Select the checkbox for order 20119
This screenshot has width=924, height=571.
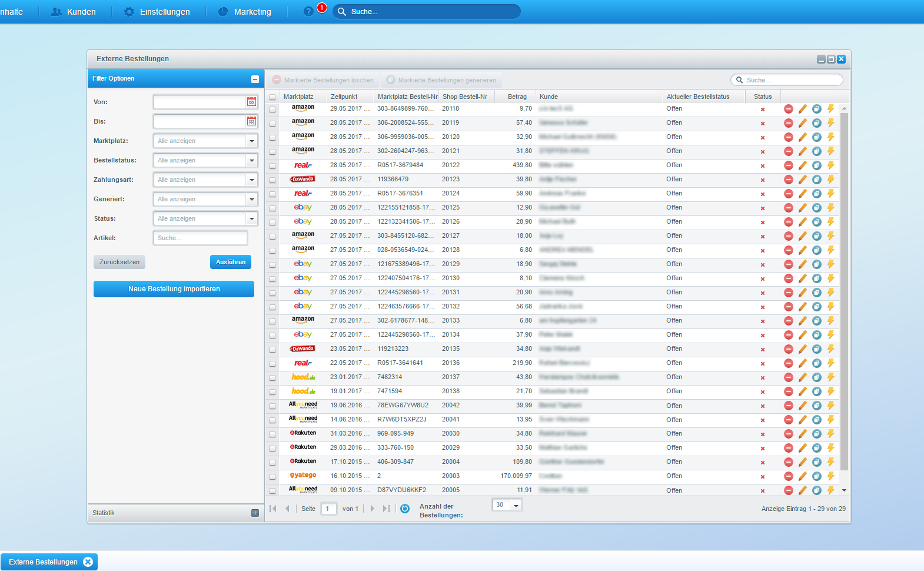click(x=272, y=124)
